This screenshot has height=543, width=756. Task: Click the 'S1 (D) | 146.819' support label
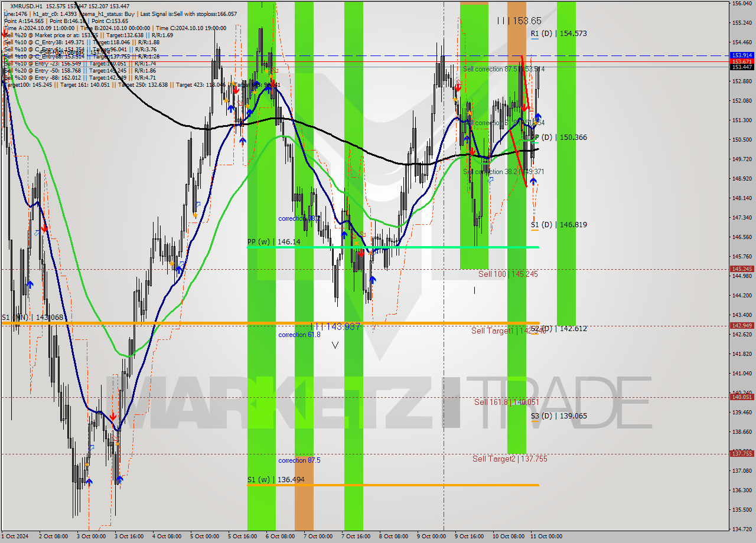click(559, 225)
